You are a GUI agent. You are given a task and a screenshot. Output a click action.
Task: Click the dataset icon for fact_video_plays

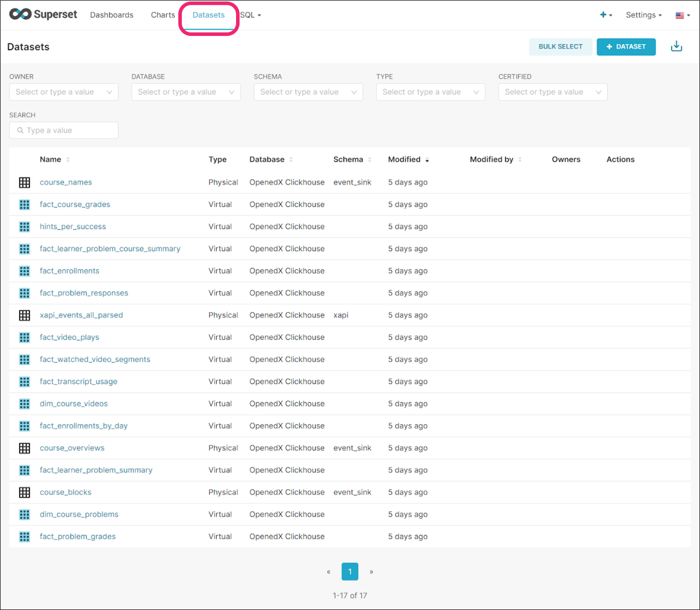24,337
